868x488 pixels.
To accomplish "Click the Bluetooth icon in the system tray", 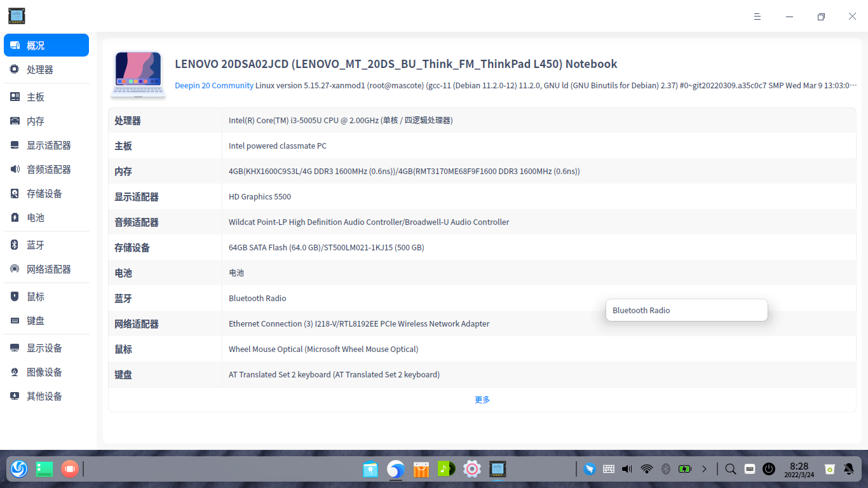I will coord(666,469).
